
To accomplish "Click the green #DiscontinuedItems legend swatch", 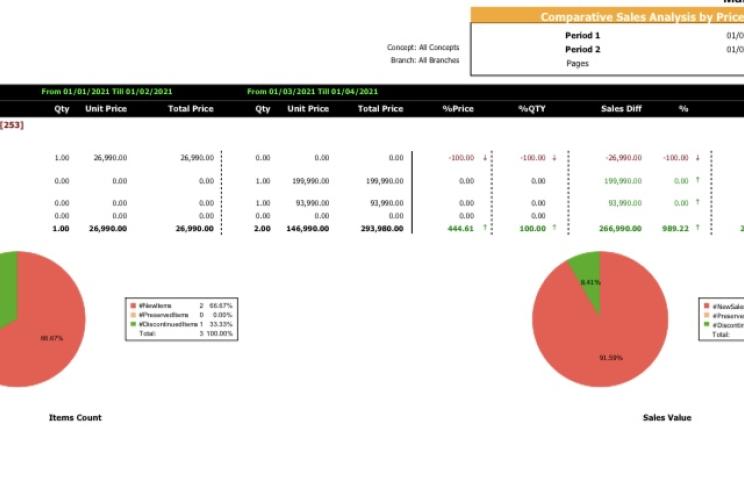I will tap(133, 324).
